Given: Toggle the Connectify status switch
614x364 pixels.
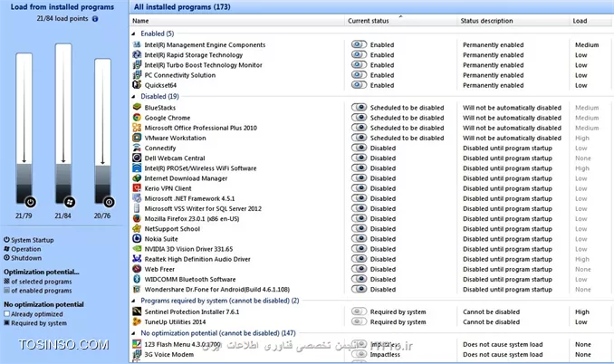Looking at the screenshot, I should 360,148.
